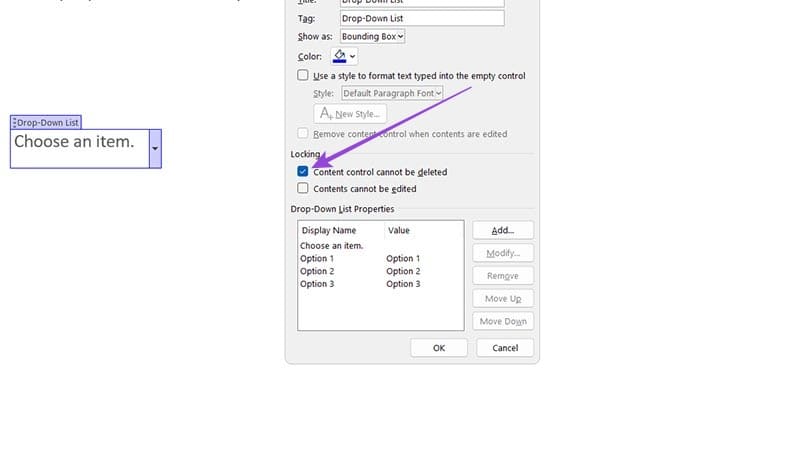Uncheck Content control cannot be deleted
This screenshot has width=800, height=460.
click(303, 171)
